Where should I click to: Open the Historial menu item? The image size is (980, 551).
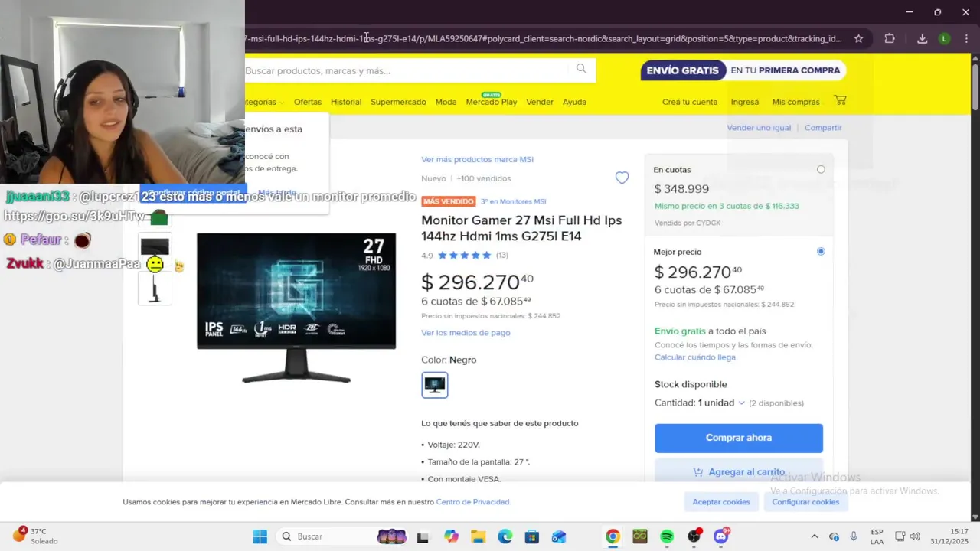[x=346, y=102]
